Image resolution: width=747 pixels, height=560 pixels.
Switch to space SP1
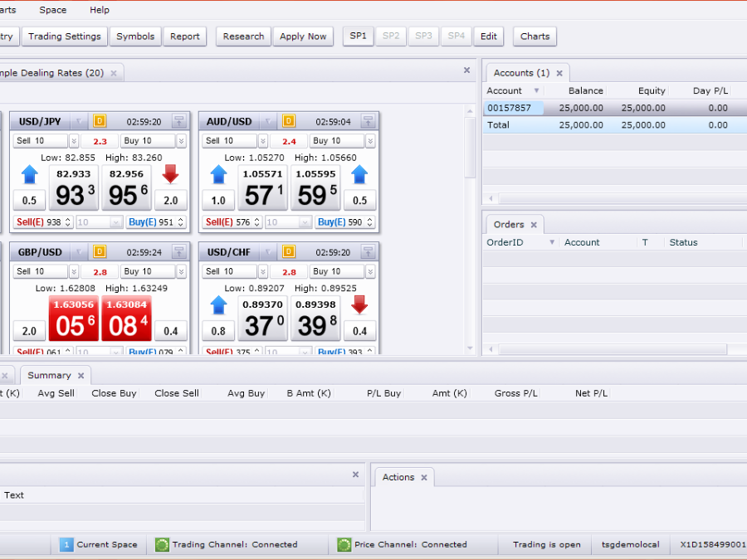(x=359, y=37)
